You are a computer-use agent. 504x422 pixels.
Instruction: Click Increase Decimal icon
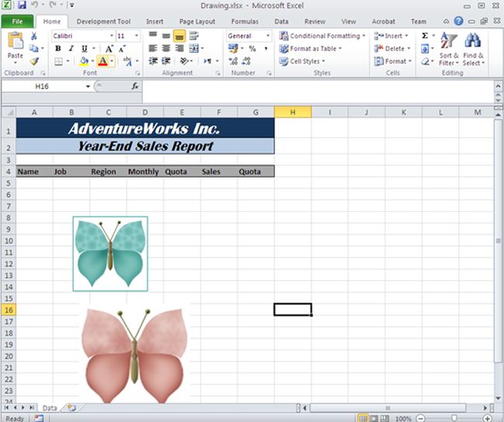point(233,61)
